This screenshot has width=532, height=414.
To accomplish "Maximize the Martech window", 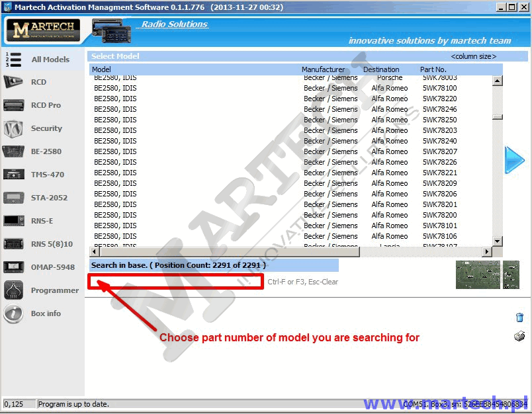I will (x=512, y=7).
